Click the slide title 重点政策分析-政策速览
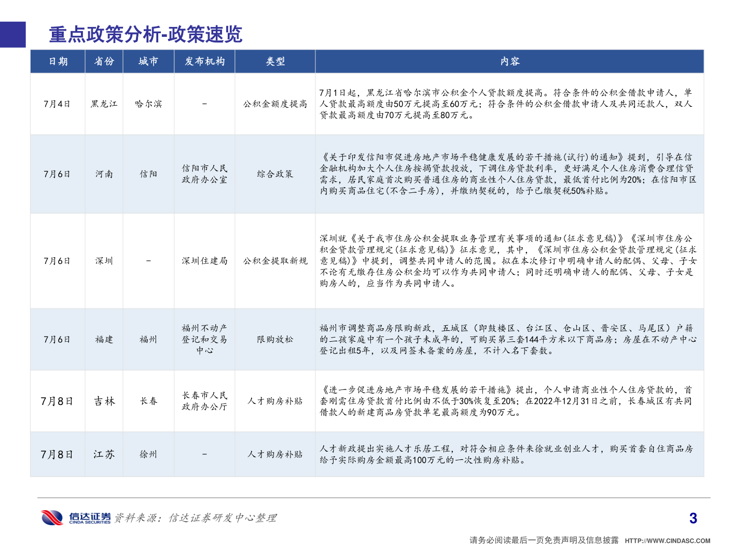 click(146, 35)
